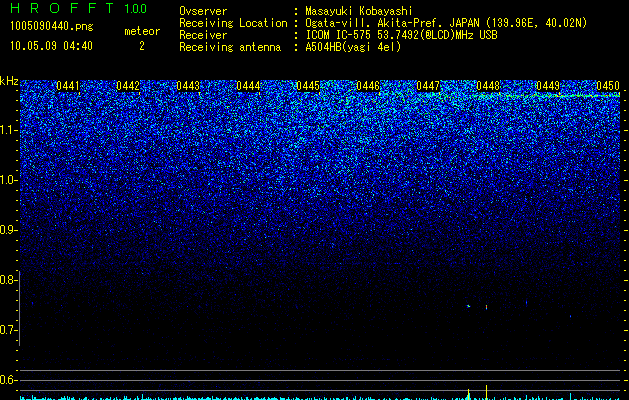This screenshot has height=400, width=629.
Task: Click the timestamp 10.05.09 04:40
Action: click(51, 46)
